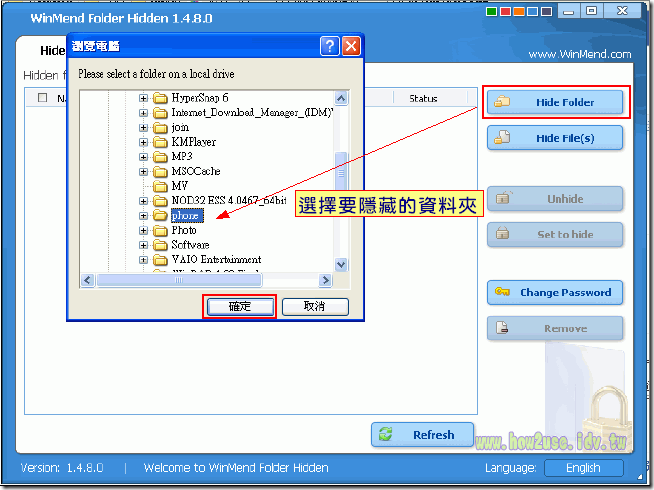Screen dimensions: 654x490
Task: Click the Refresh button
Action: [422, 435]
